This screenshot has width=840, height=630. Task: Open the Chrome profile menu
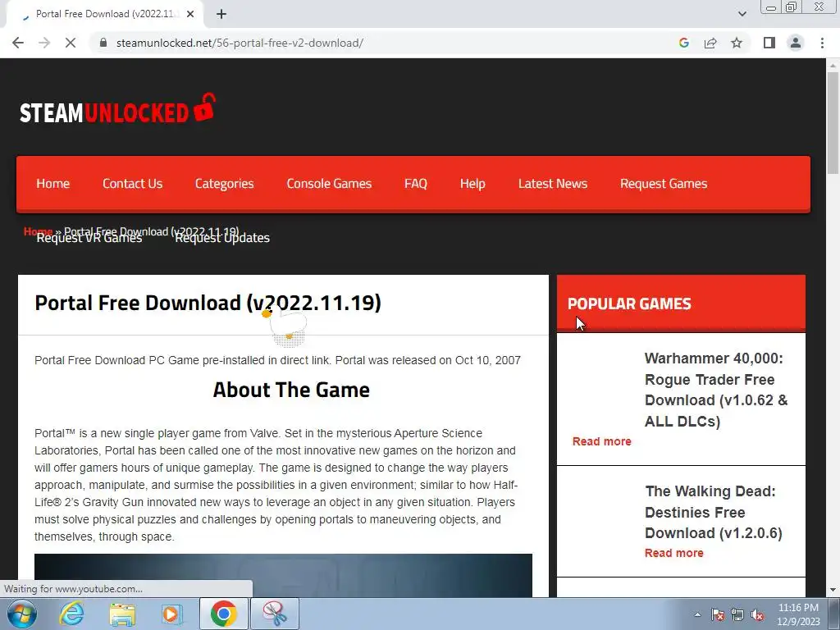796,43
